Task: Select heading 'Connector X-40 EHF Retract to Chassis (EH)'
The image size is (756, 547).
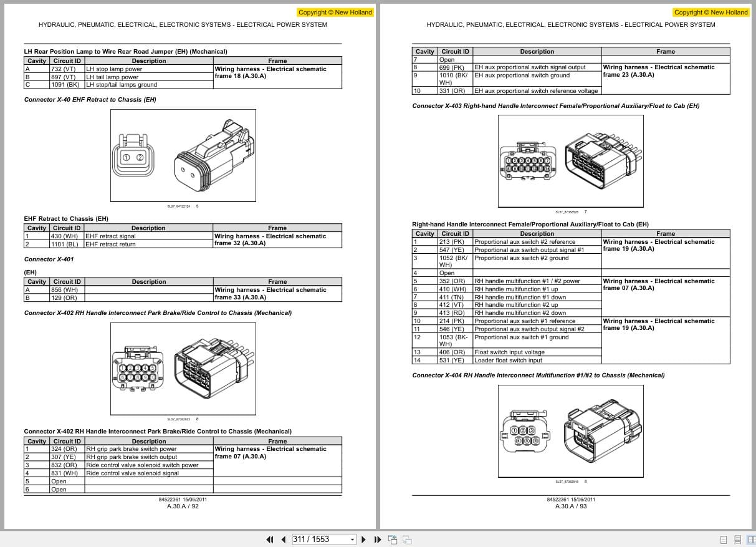Action: (x=90, y=99)
